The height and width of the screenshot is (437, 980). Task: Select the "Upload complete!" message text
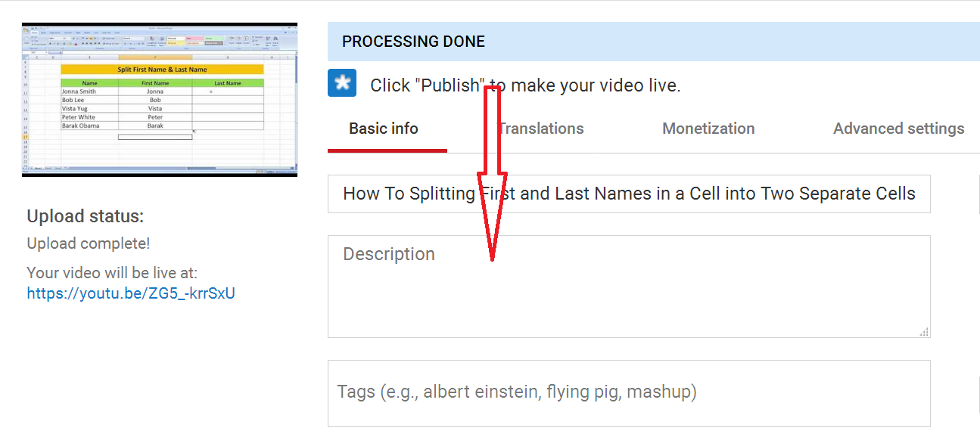pyautogui.click(x=89, y=243)
